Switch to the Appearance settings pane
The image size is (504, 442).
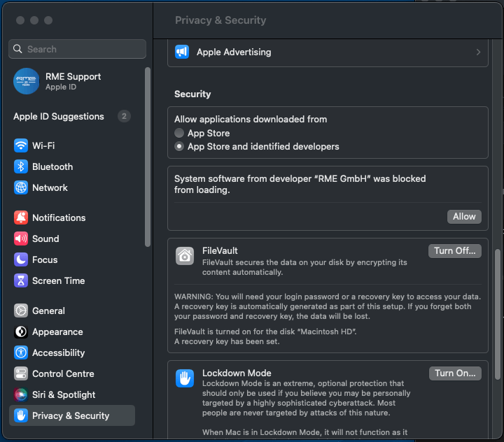pyautogui.click(x=57, y=331)
